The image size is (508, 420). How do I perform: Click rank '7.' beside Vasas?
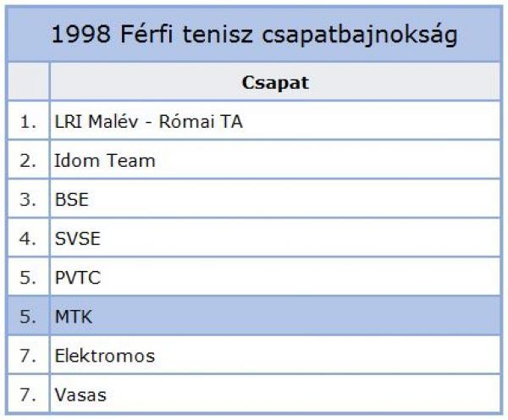[x=28, y=395]
